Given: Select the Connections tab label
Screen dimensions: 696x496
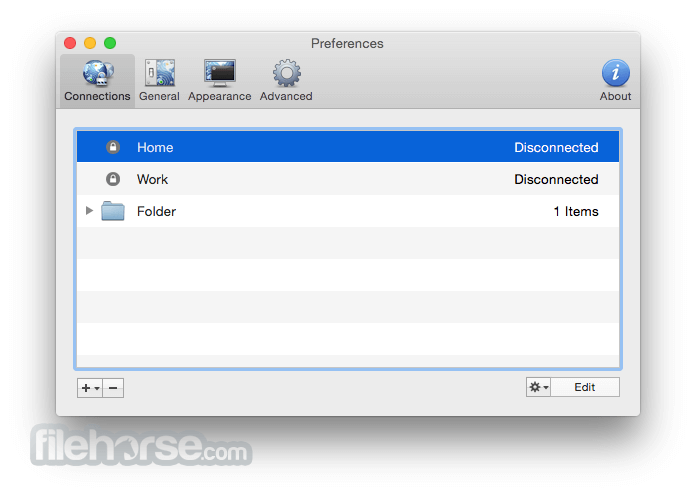Looking at the screenshot, I should (x=97, y=96).
